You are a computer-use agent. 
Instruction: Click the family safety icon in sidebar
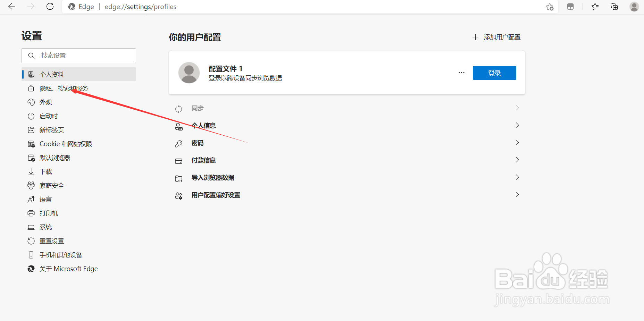point(31,185)
